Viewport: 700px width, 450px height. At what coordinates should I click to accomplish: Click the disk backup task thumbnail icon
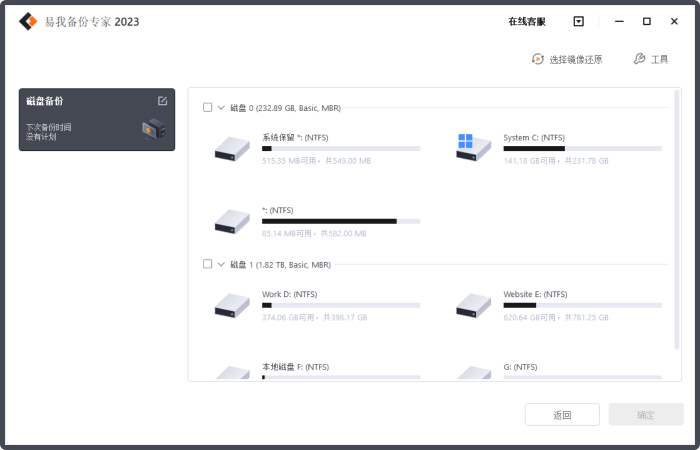coord(153,128)
